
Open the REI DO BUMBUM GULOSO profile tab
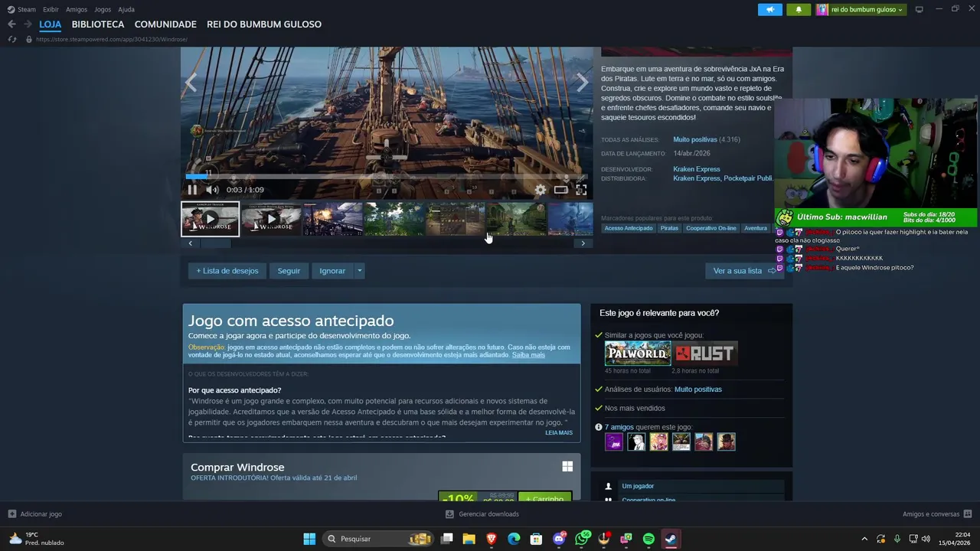click(264, 24)
